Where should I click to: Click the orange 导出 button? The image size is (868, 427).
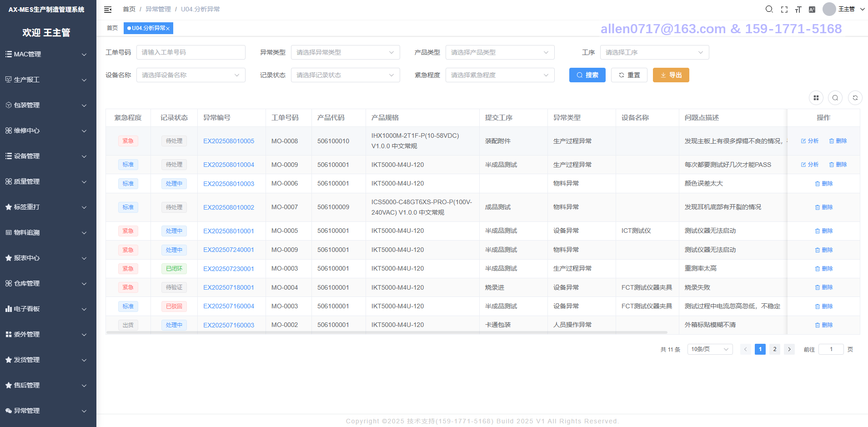tap(671, 75)
